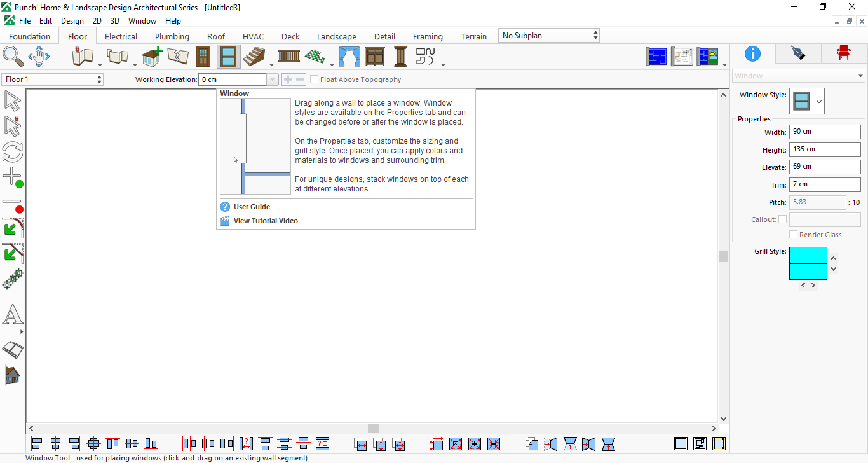868x463 pixels.
Task: Open the Floor 1 dropdown
Action: [x=53, y=79]
